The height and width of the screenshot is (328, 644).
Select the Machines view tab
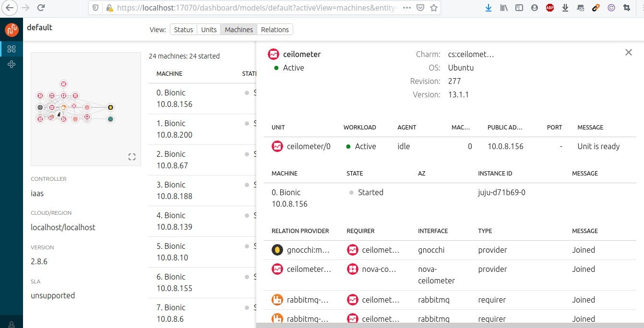(239, 30)
